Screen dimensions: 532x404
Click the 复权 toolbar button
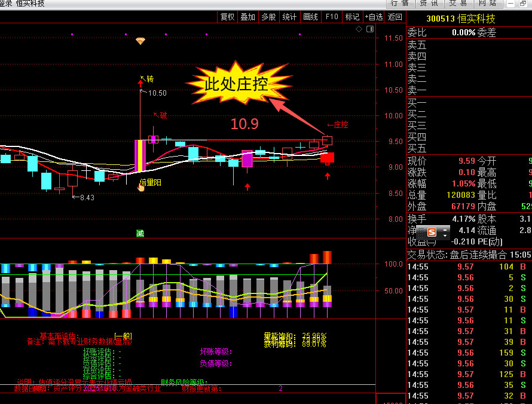click(x=227, y=17)
